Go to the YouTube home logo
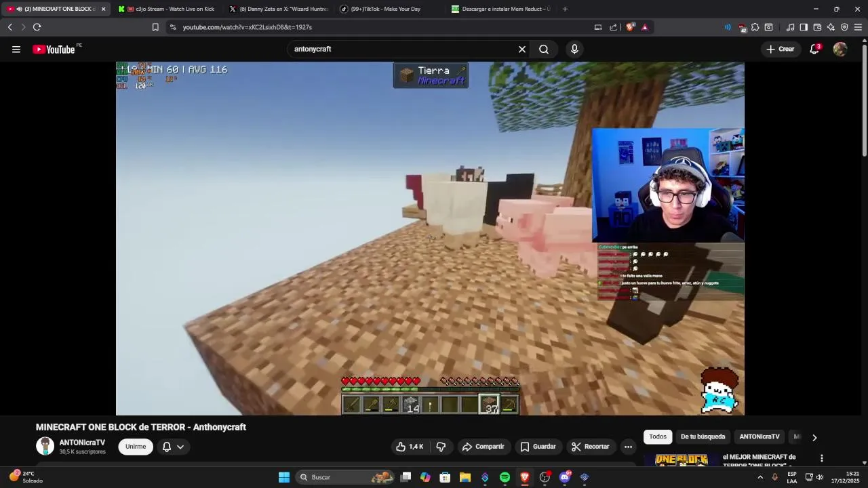This screenshot has width=868, height=488. tap(54, 49)
